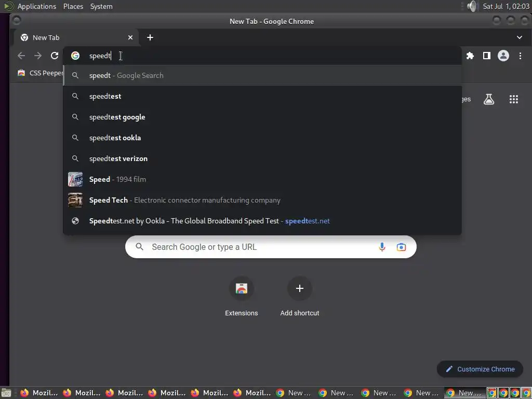Go back with the back arrow
The height and width of the screenshot is (399, 532).
pos(21,56)
